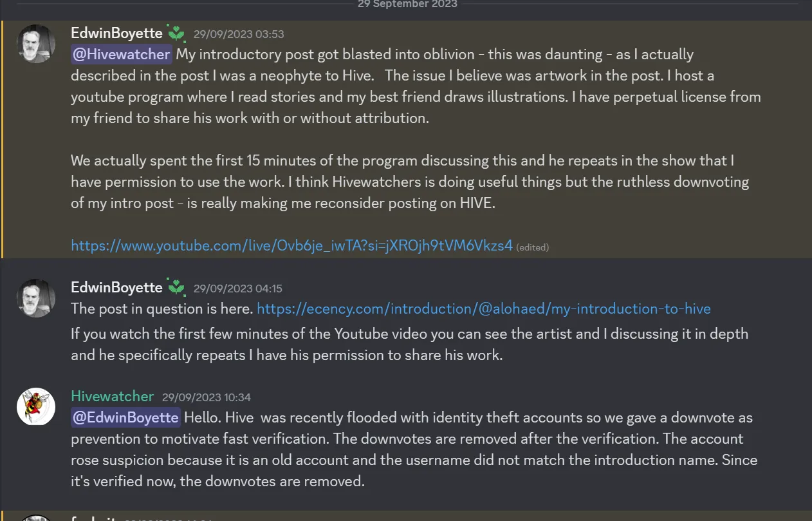This screenshot has height=521, width=812.
Task: Click the @Hivewatcher mention in the first message
Action: [x=121, y=55]
